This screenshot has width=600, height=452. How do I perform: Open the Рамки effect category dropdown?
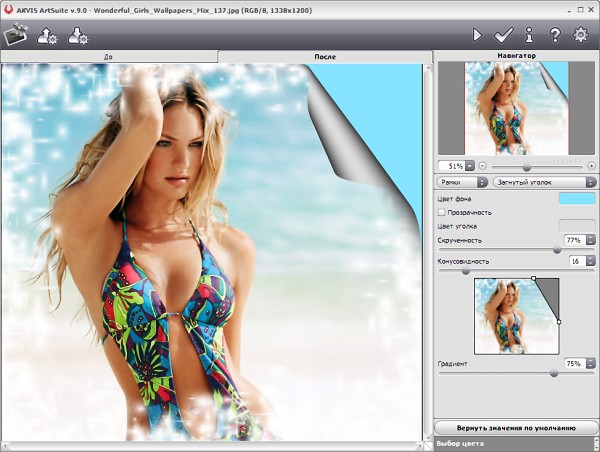coord(463,182)
